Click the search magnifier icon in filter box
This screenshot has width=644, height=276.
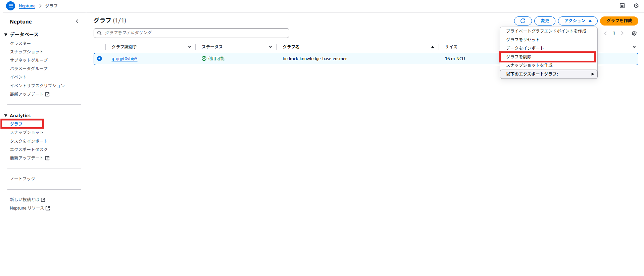[x=99, y=33]
